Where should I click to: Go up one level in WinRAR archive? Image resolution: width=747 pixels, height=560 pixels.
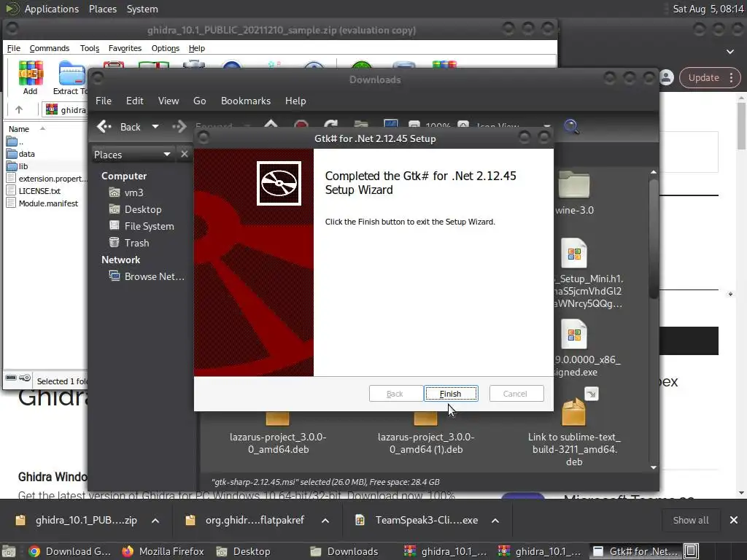click(19, 109)
